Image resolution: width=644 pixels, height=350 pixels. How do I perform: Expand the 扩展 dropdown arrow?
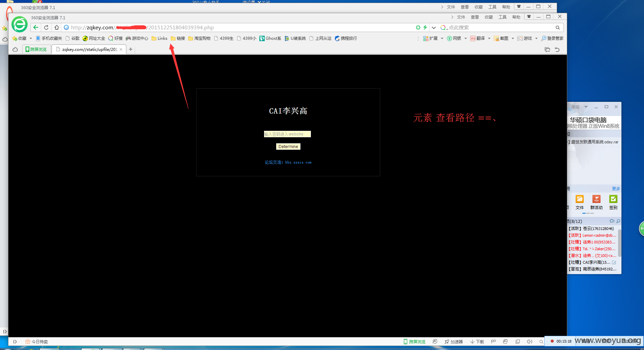pyautogui.click(x=442, y=38)
